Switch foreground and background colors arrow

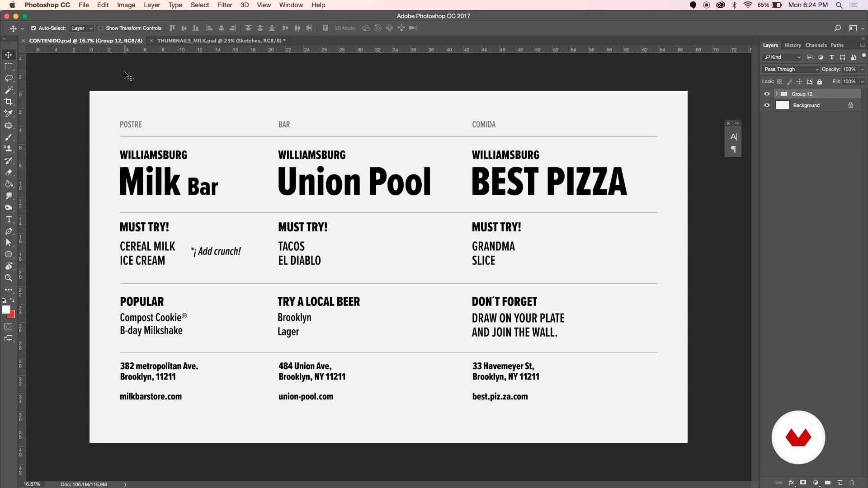tap(12, 300)
